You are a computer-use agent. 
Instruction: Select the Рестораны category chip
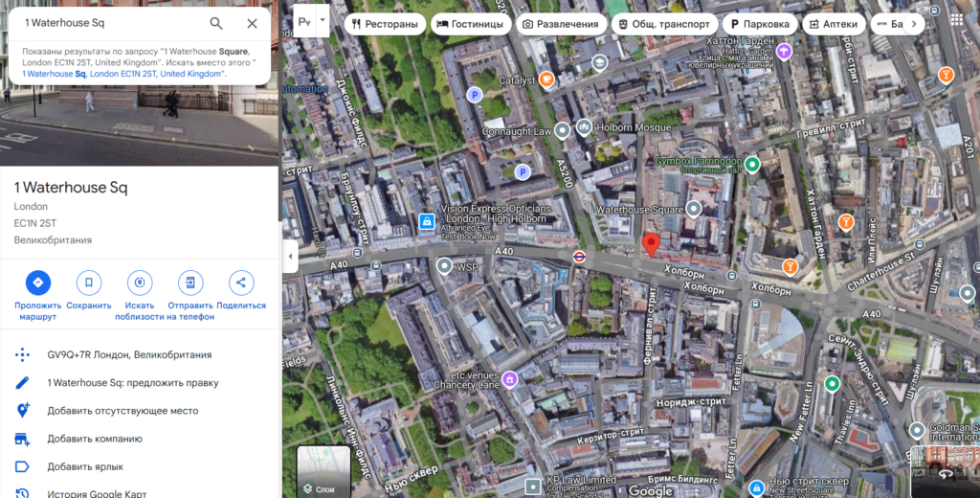[x=385, y=24]
